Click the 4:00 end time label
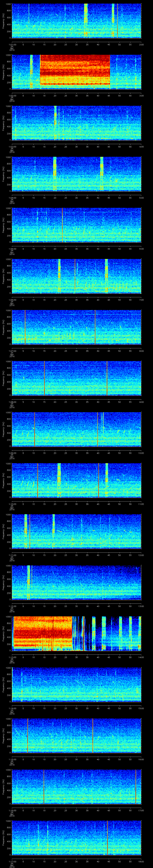Image resolution: width=153 pixels, height=868 pixels. (141, 147)
